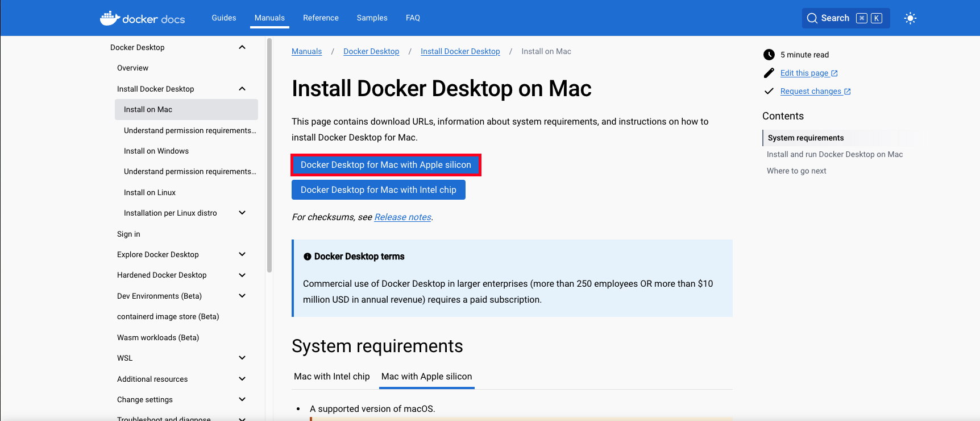Expand the Dev Environments (Beta) chevron
The height and width of the screenshot is (421, 980).
pyautogui.click(x=242, y=296)
